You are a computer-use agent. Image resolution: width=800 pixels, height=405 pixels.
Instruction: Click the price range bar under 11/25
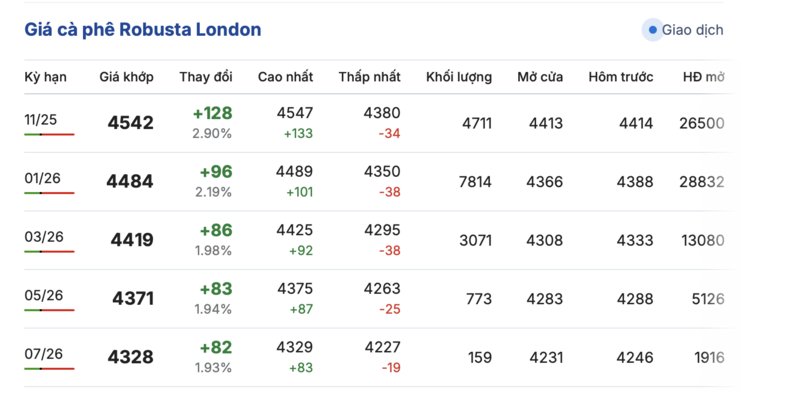(49, 134)
